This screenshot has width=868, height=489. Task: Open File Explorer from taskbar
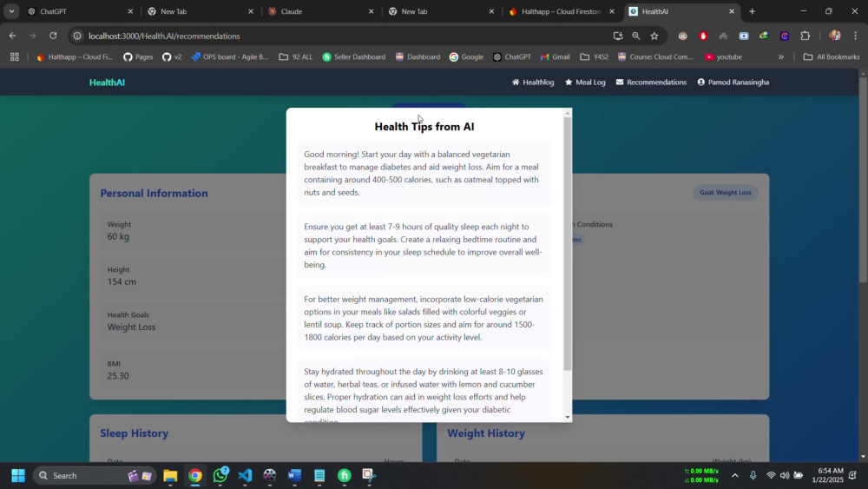(170, 475)
